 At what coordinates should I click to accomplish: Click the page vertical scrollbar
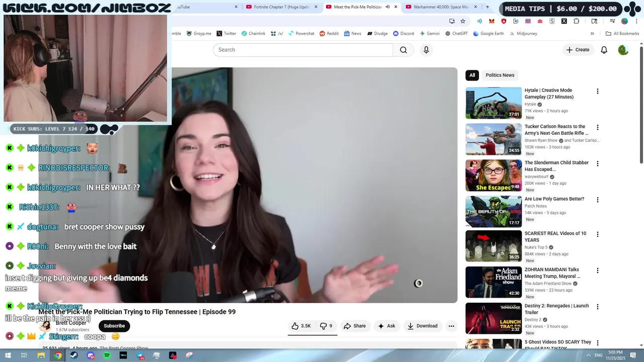click(x=641, y=105)
